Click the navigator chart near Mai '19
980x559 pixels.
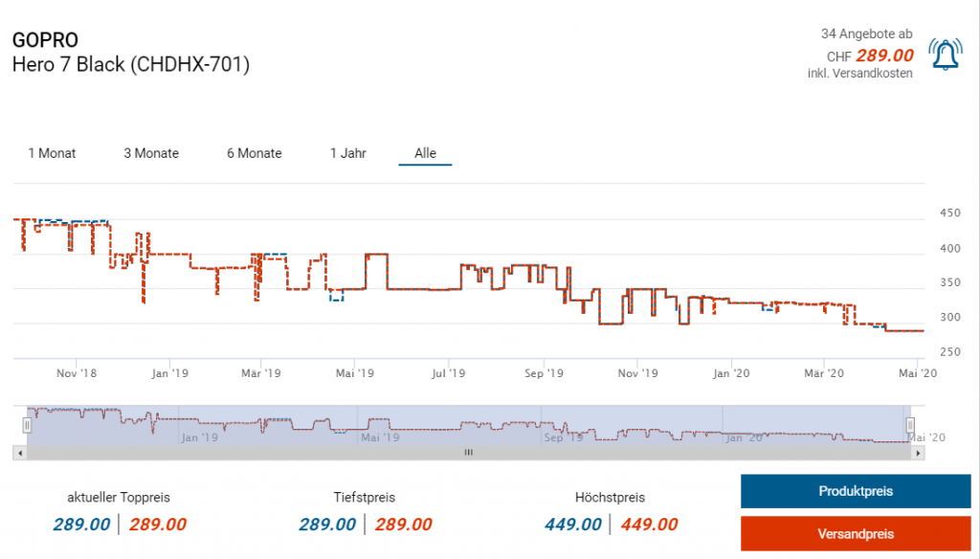tap(378, 428)
